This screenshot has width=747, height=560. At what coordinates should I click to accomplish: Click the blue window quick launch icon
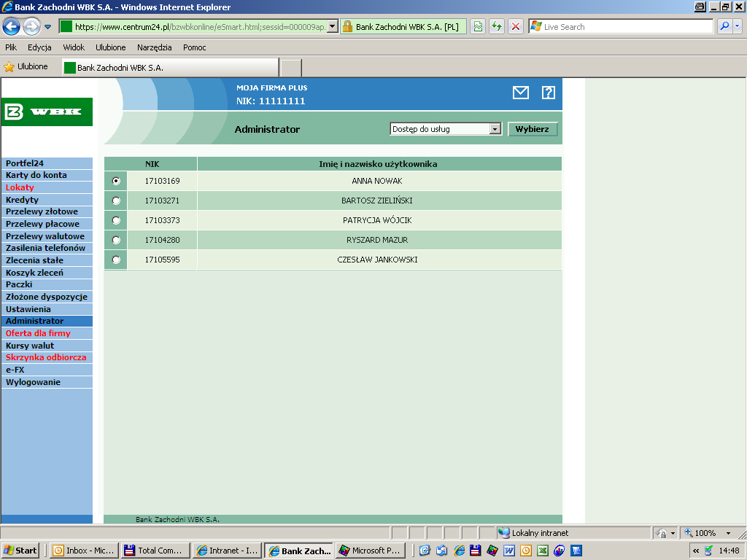[x=576, y=551]
